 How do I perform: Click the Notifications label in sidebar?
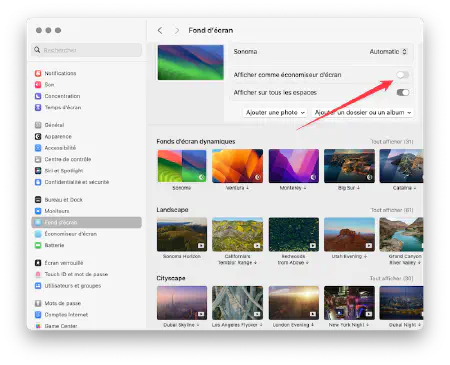(x=60, y=73)
